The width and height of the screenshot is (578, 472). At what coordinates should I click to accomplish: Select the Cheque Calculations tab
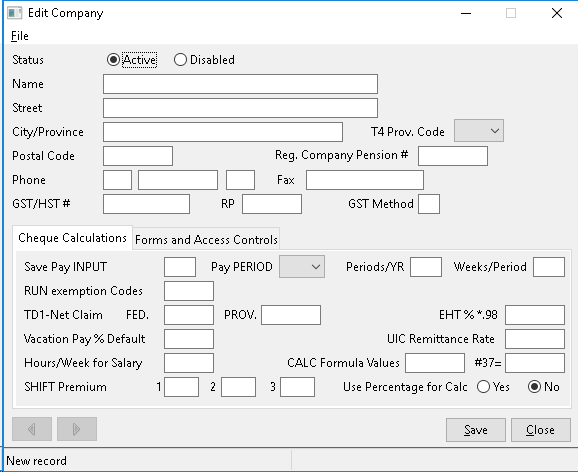pyautogui.click(x=72, y=238)
